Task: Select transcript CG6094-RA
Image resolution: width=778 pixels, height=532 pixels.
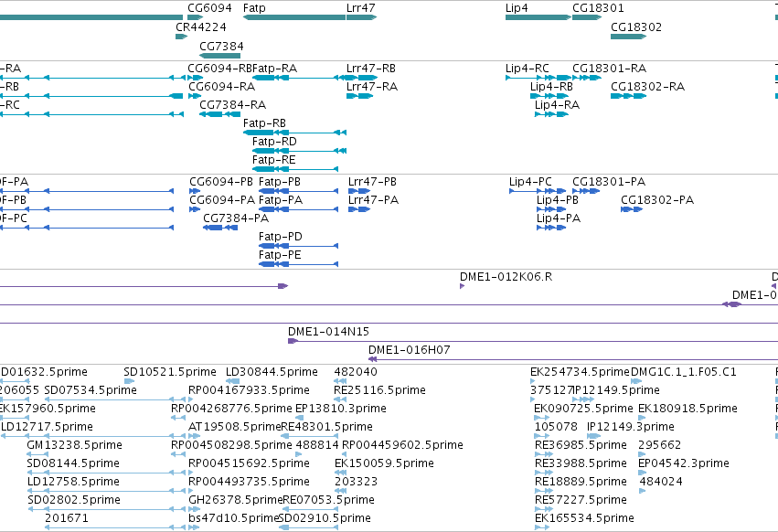Action: tap(195, 96)
